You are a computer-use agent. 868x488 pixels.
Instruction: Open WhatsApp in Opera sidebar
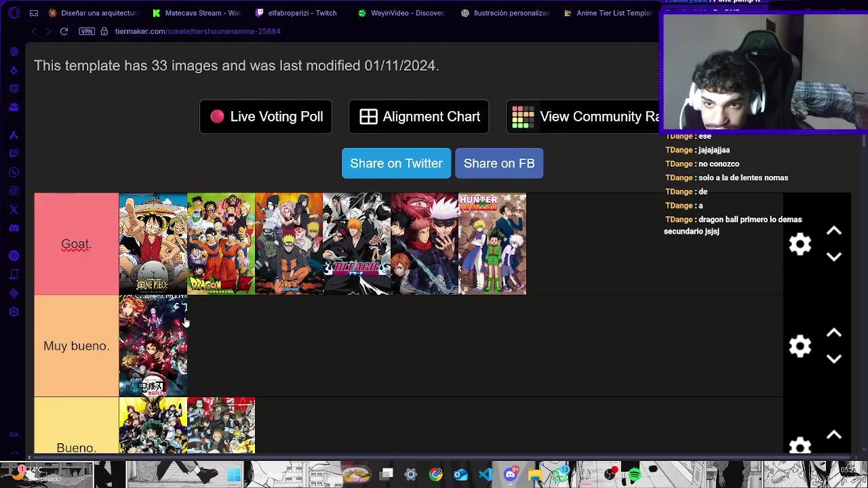(14, 172)
